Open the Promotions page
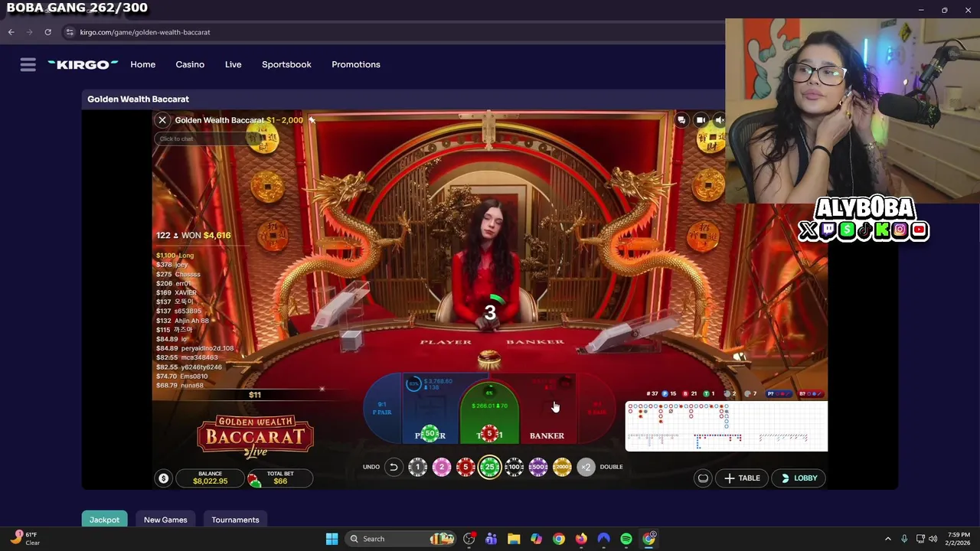The image size is (980, 551). coord(356,65)
